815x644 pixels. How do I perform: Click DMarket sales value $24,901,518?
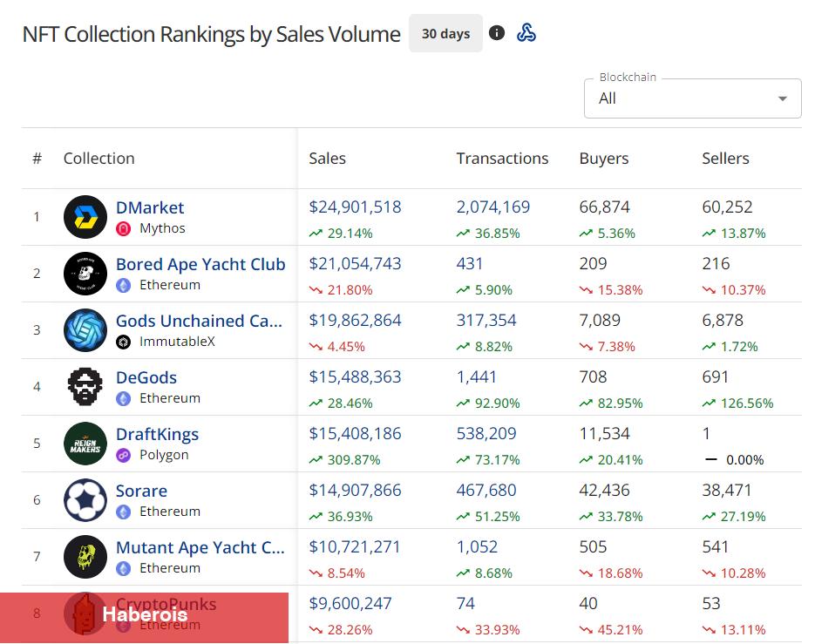point(355,207)
